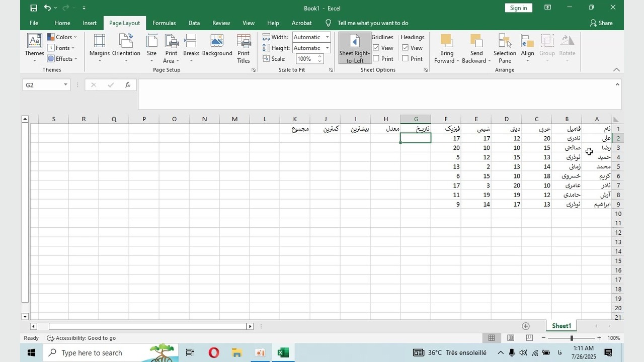Screen dimensions: 644x362
Task: Open the Selection Pane
Action: [505, 48]
